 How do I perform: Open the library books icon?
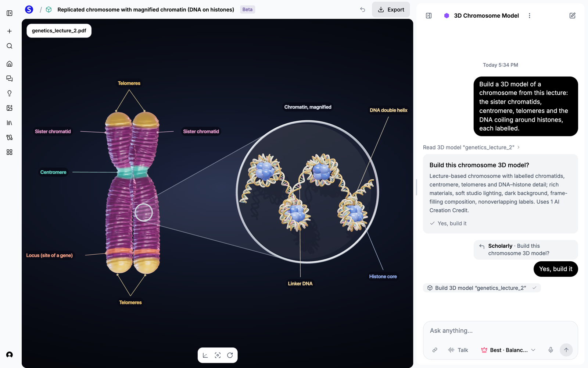[10, 123]
